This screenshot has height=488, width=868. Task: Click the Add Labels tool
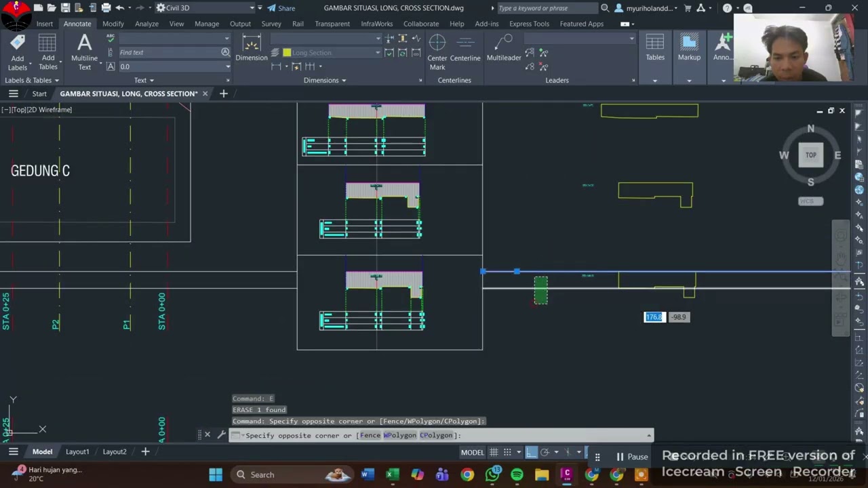click(x=18, y=53)
